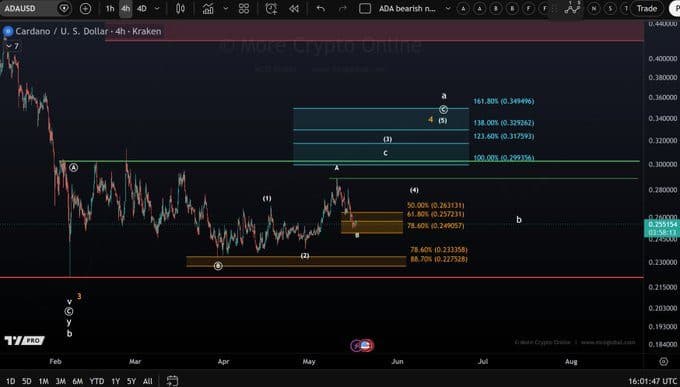Start bar replay with rewind icon

tap(294, 9)
